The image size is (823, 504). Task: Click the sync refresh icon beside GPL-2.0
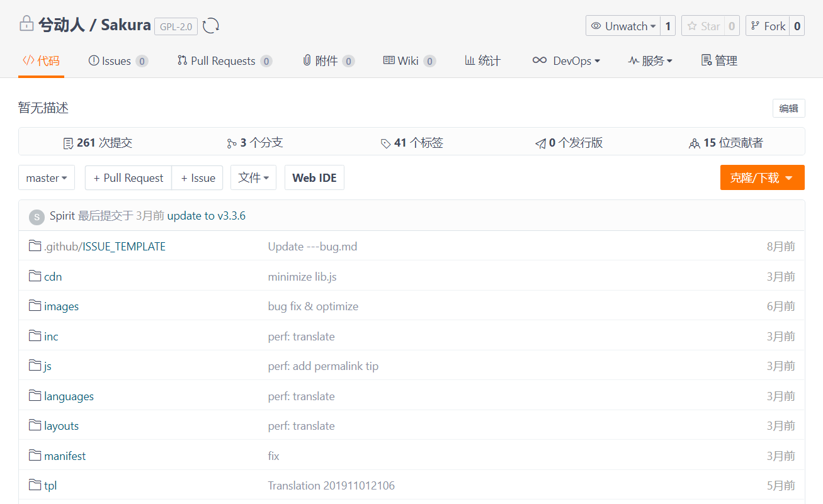click(211, 26)
